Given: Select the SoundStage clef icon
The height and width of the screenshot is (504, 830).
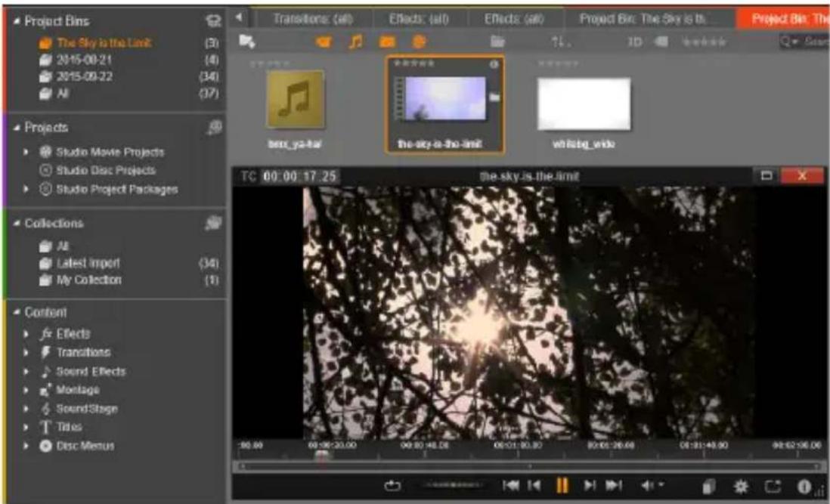Looking at the screenshot, I should coord(46,409).
